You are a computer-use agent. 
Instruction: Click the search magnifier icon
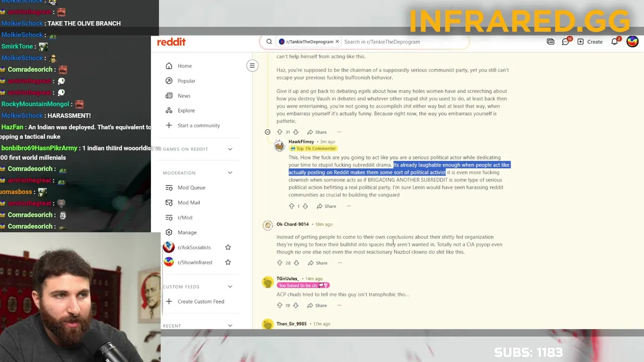pos(269,42)
